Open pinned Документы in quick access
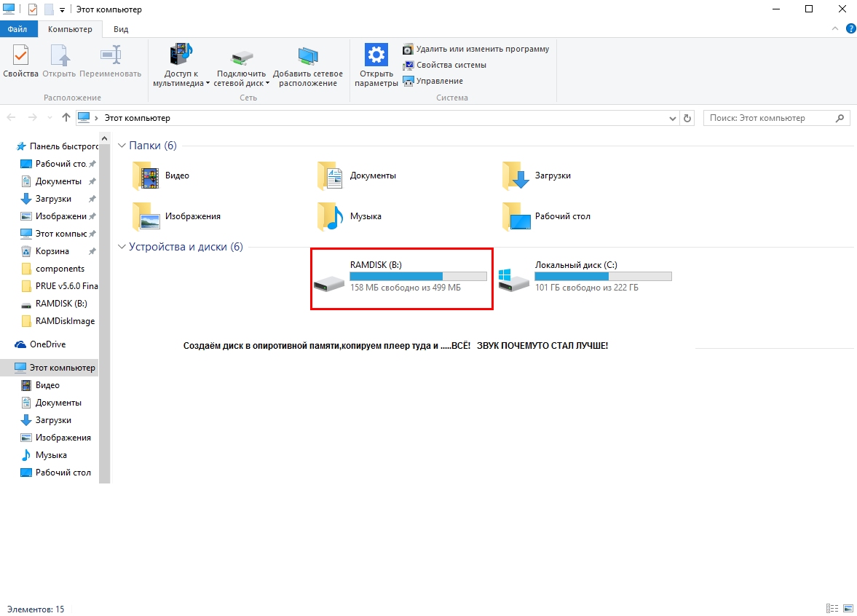The height and width of the screenshot is (616, 857). coord(58,181)
